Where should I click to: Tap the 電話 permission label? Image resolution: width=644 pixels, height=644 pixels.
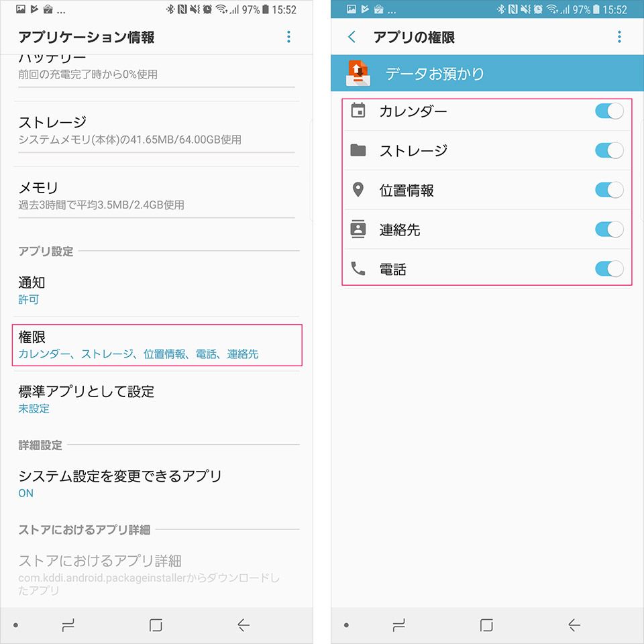[x=393, y=269]
